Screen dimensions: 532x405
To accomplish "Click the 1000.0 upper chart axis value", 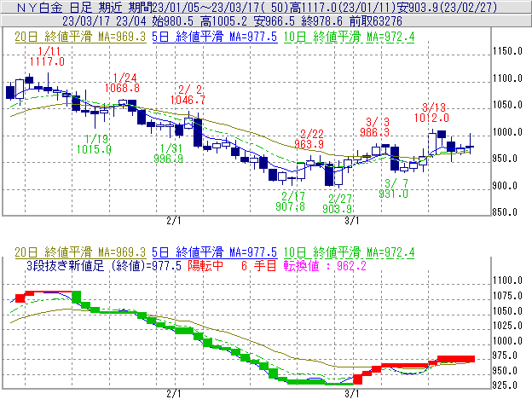I will (x=507, y=132).
